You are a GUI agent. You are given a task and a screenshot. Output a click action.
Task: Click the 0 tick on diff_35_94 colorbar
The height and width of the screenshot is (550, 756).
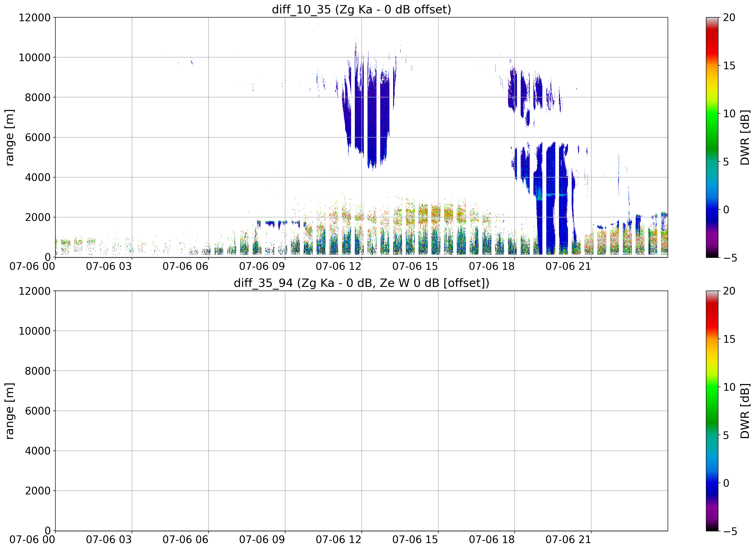coord(726,483)
